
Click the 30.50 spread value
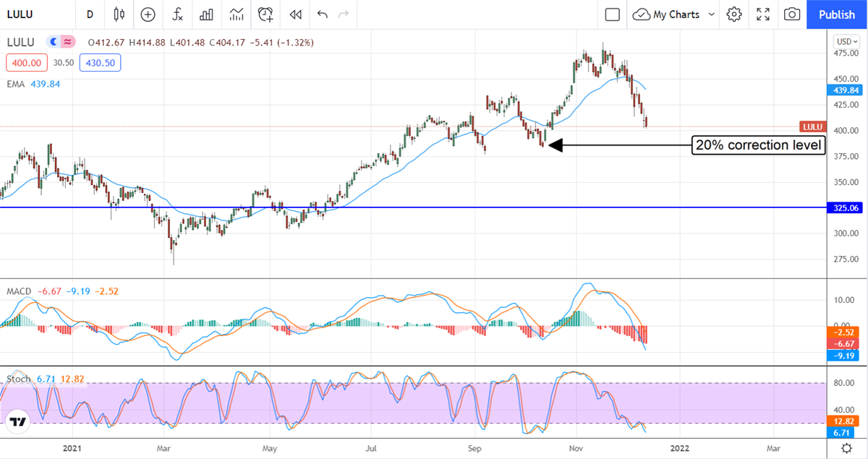(x=64, y=63)
